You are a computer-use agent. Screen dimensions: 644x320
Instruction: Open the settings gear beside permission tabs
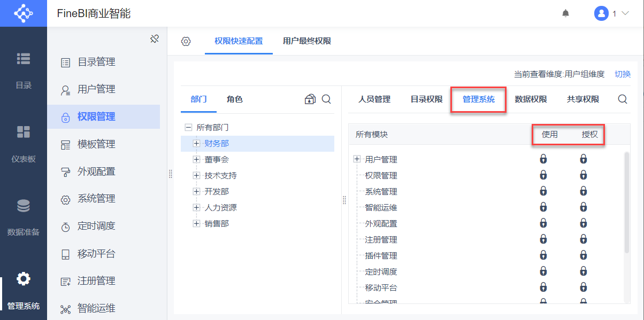186,41
